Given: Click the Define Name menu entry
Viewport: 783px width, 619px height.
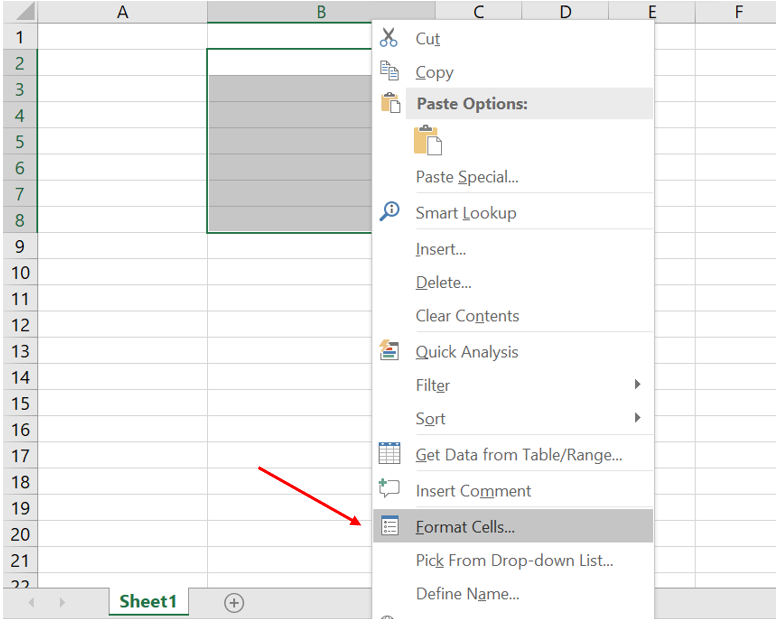Looking at the screenshot, I should point(467,594).
